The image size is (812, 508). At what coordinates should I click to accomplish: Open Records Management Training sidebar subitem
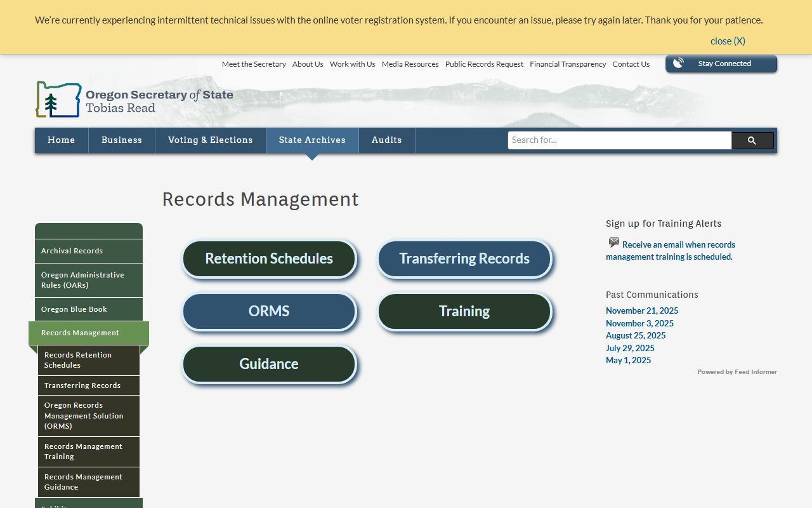(x=89, y=451)
